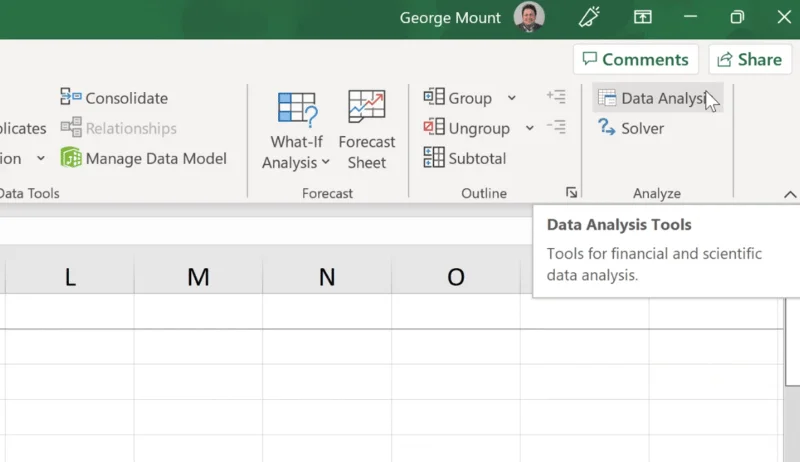Select column L header
The image size is (800, 462).
coord(70,277)
